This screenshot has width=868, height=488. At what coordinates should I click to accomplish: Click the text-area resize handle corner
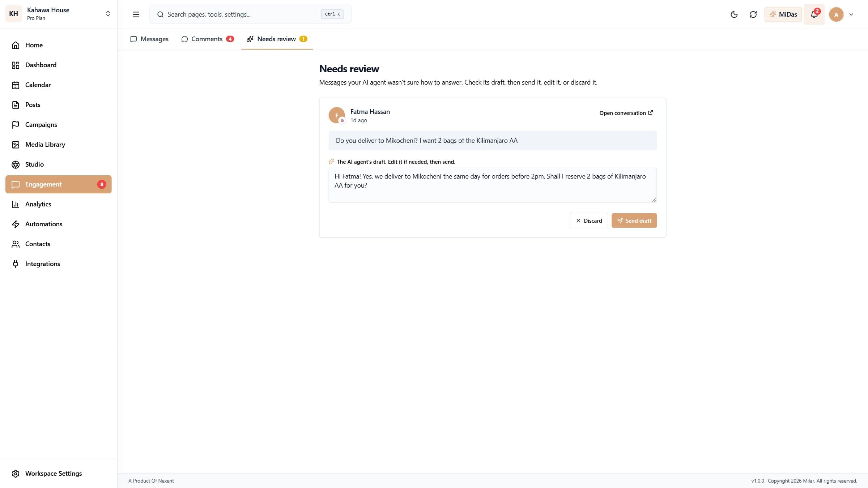[x=654, y=200]
